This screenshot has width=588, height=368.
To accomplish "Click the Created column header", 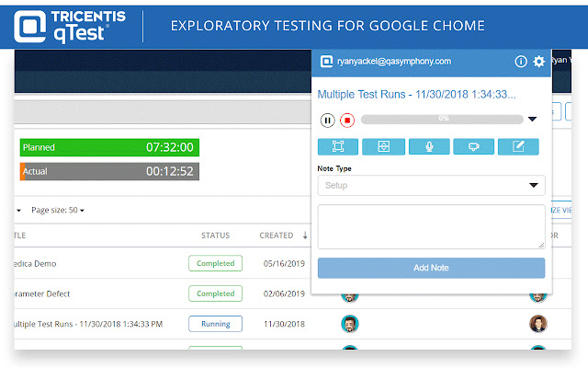I will point(277,236).
